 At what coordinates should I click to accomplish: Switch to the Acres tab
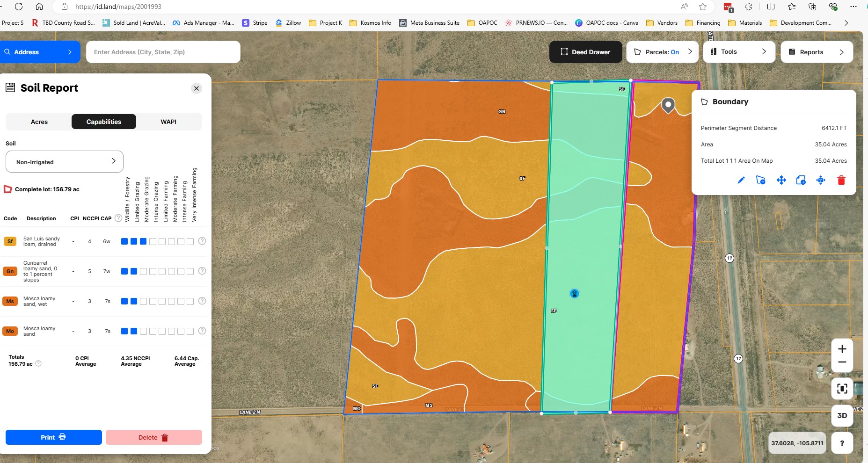39,122
